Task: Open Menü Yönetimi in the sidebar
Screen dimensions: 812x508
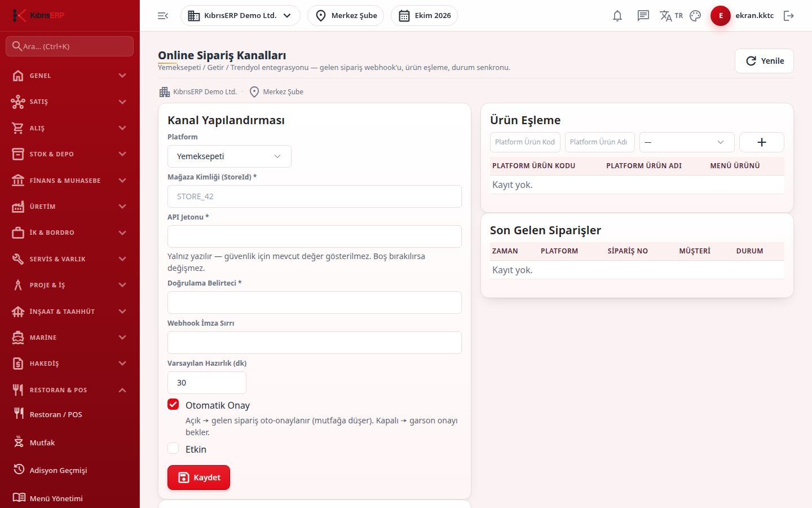Action: pos(70,498)
